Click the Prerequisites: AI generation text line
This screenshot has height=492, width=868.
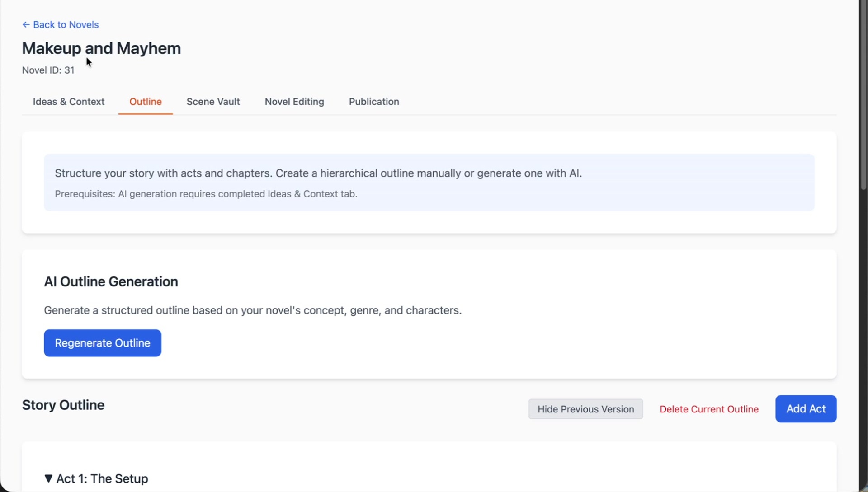[x=206, y=194]
